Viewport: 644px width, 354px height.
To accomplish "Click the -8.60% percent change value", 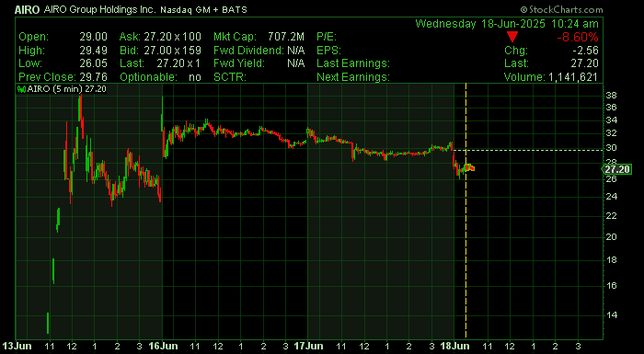I will [578, 38].
